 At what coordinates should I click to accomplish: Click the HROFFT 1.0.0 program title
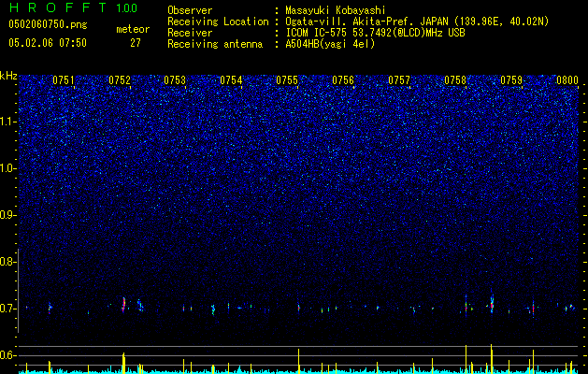point(73,7)
